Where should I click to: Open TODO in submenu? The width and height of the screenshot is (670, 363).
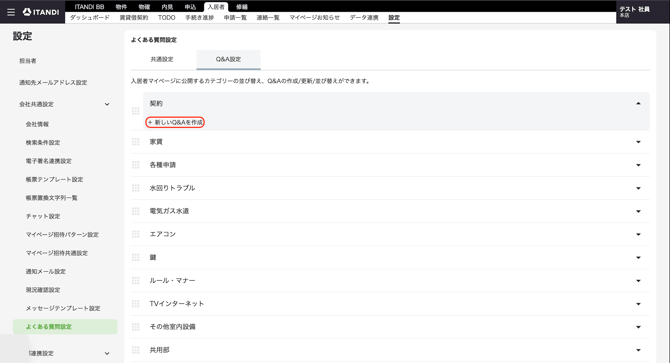point(167,18)
